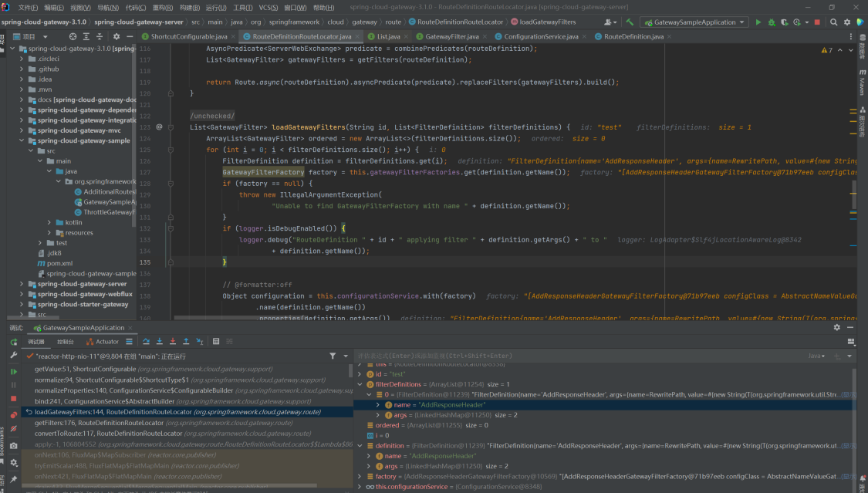Expand the .circleci folder

22,59
